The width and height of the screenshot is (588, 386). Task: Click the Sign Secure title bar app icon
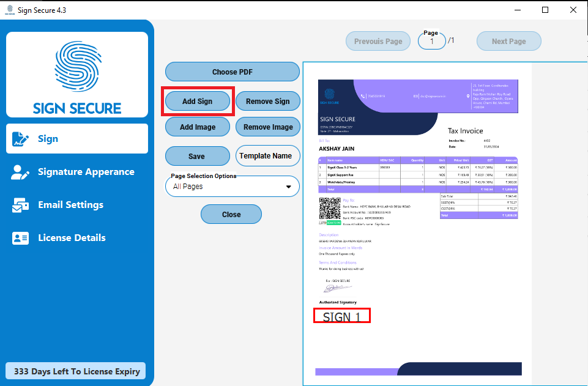click(x=10, y=10)
